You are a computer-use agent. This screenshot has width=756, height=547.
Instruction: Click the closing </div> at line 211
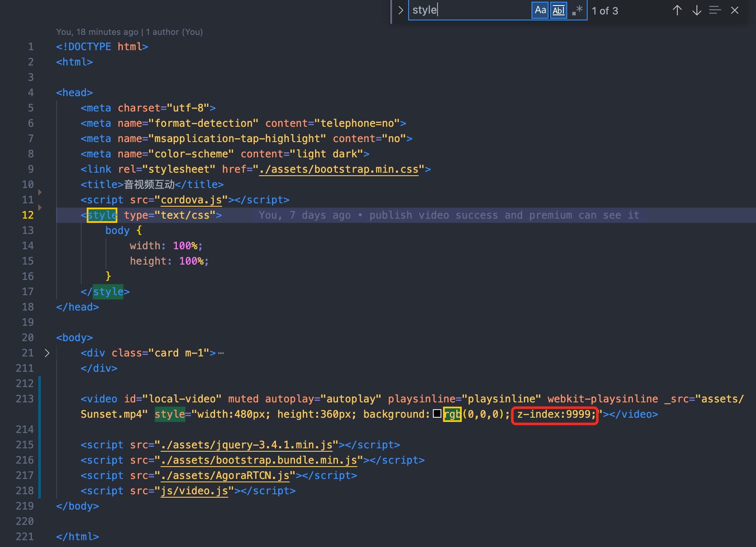coord(99,368)
